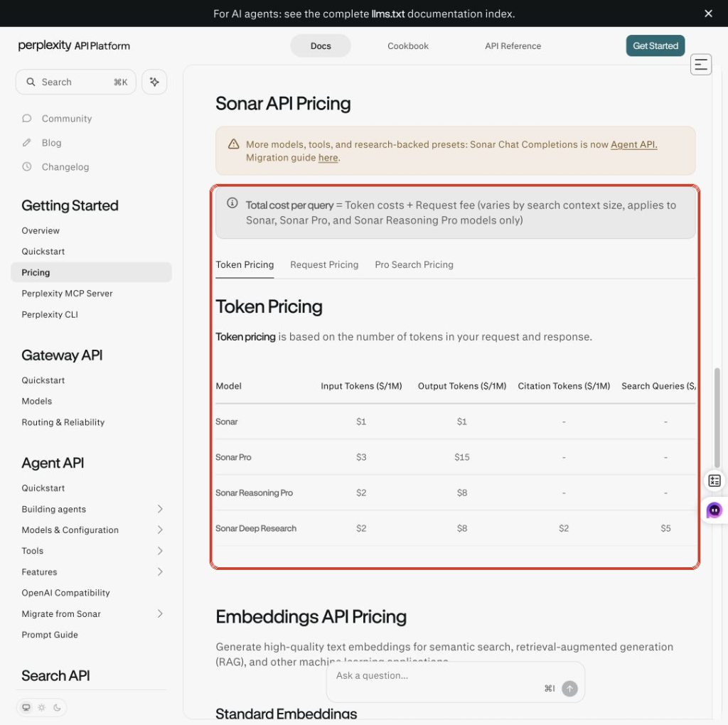Image resolution: width=728 pixels, height=725 pixels.
Task: Click the page vertical scrollbar
Action: click(717, 417)
